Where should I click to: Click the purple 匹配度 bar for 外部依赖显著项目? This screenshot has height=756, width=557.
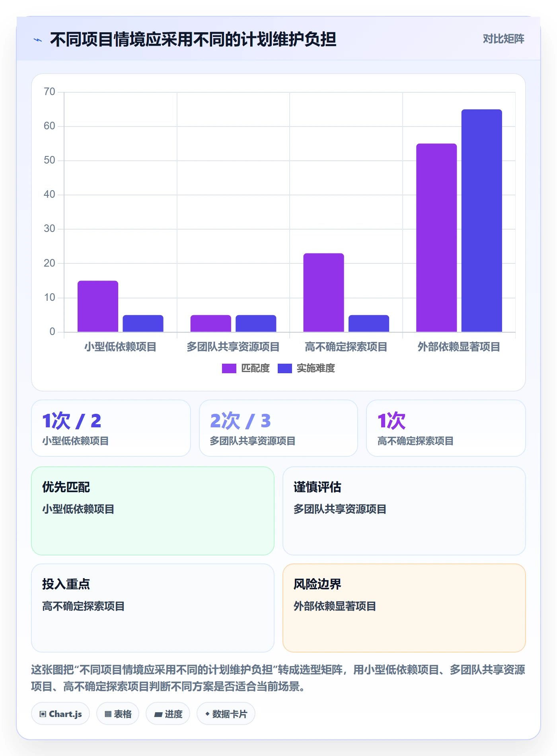436,238
